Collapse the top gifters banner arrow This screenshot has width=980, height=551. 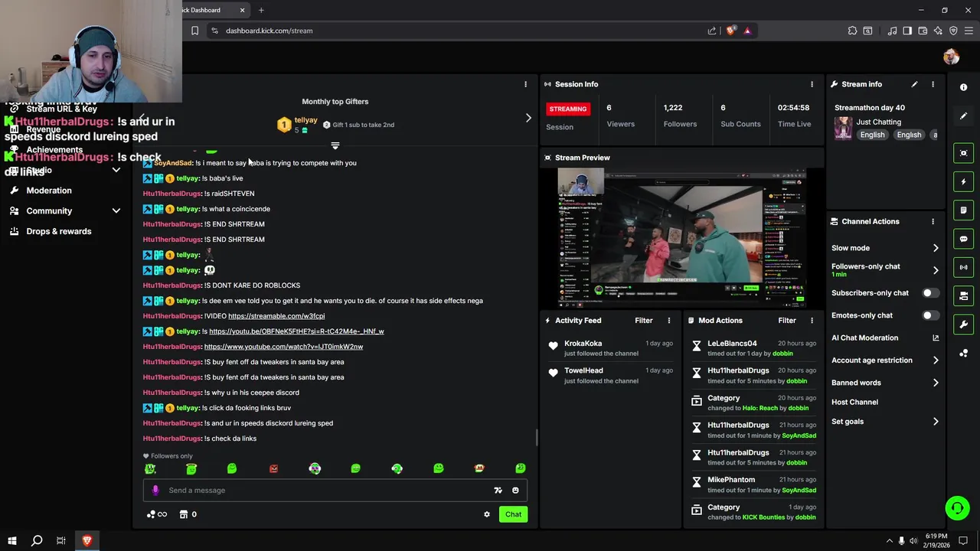coord(335,145)
